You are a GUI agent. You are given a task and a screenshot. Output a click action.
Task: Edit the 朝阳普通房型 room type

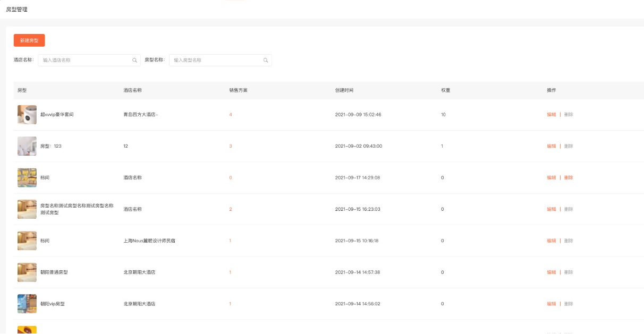coord(552,272)
